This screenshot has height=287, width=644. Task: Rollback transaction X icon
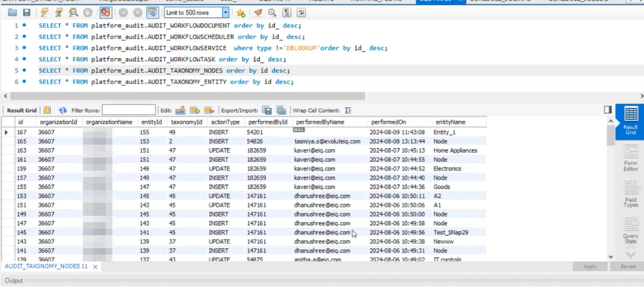tap(138, 13)
